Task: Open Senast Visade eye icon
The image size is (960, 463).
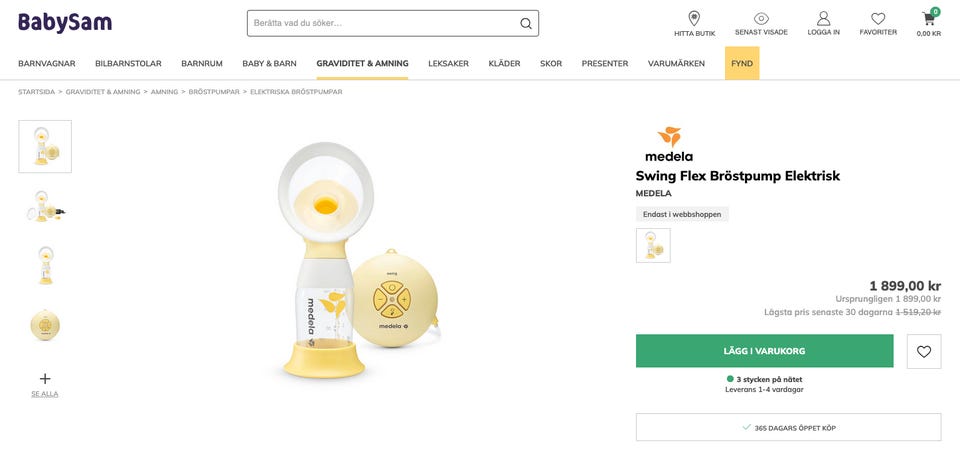Action: coord(761,19)
